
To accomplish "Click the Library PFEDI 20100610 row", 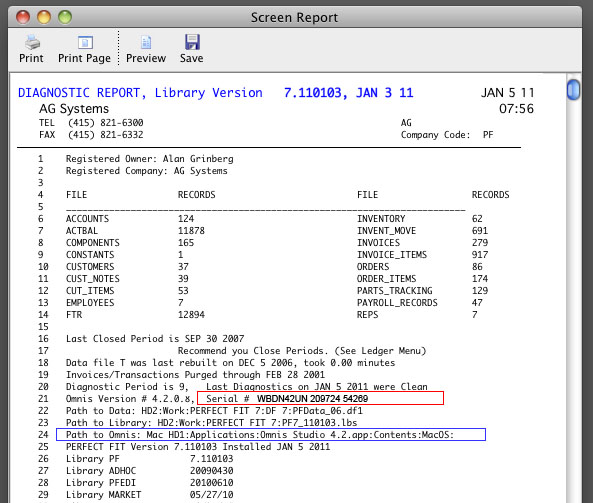I will click(149, 483).
